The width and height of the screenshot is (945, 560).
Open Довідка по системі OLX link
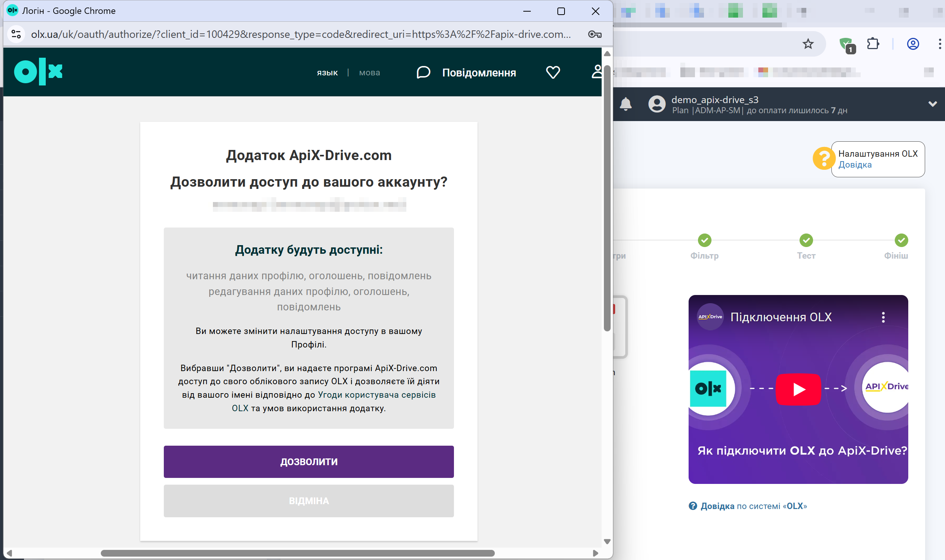click(747, 506)
